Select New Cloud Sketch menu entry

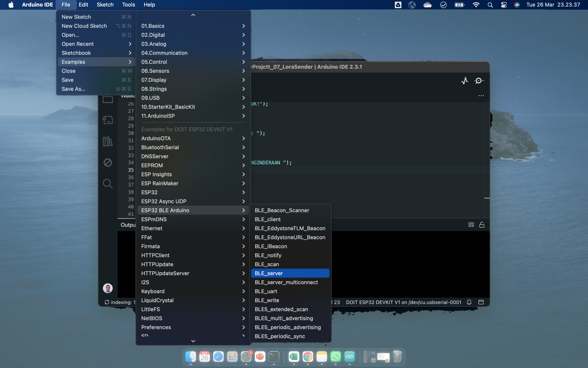96,26
